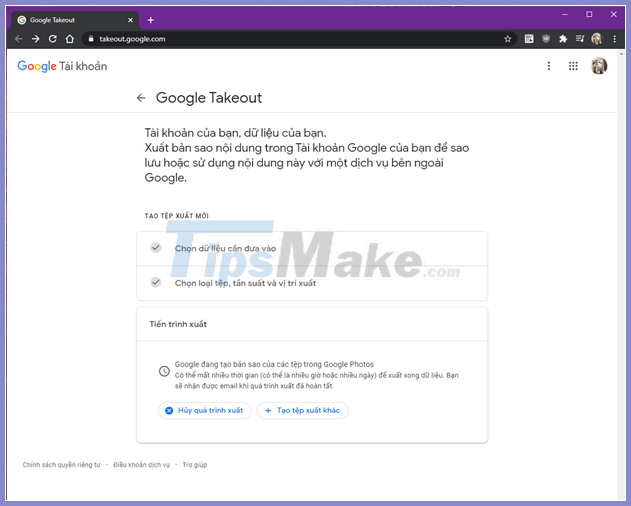View site lock security info
This screenshot has height=506, width=631.
coord(91,39)
